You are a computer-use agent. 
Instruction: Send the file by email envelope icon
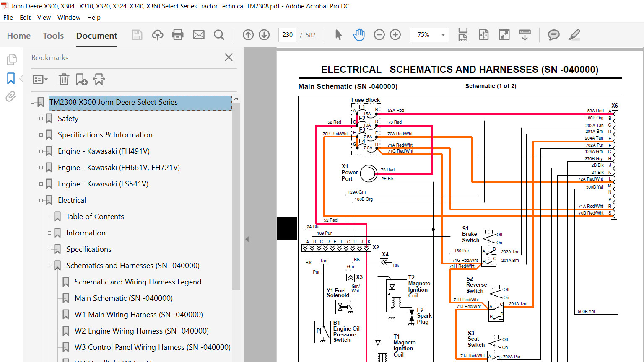199,35
